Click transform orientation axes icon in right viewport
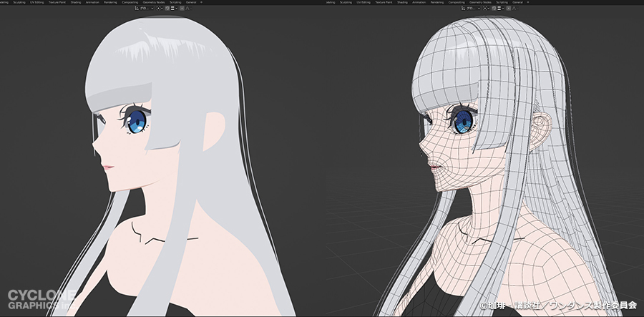Viewport: 644px width, 317px height. 463,9
